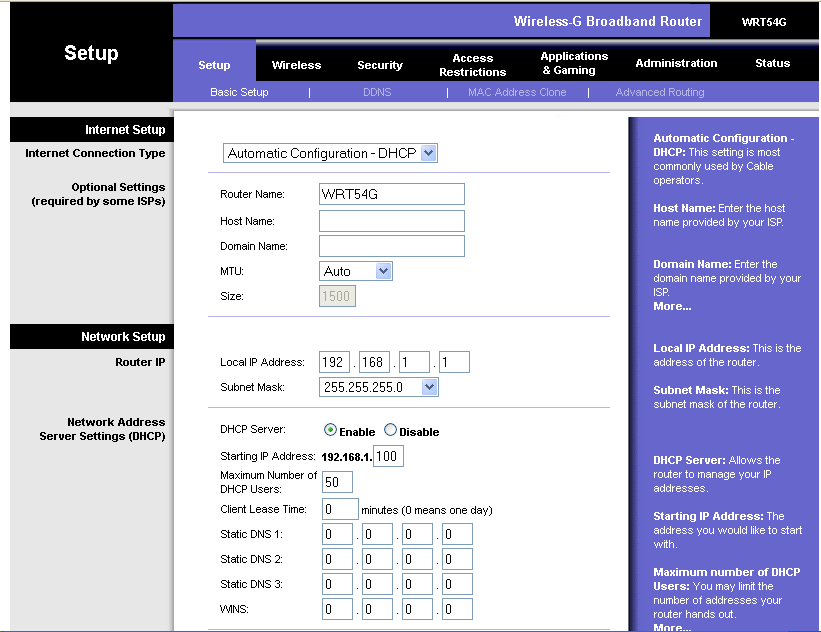
Task: Open the Security tab
Action: coord(380,65)
